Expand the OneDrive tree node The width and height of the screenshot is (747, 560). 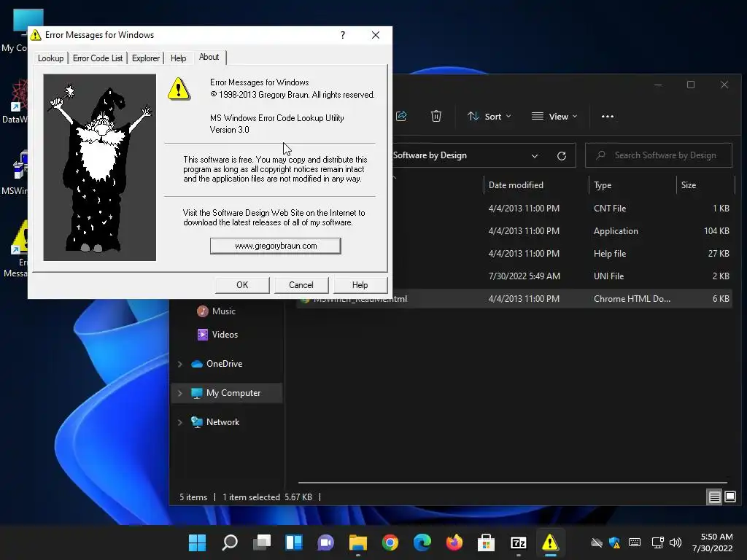coord(180,364)
